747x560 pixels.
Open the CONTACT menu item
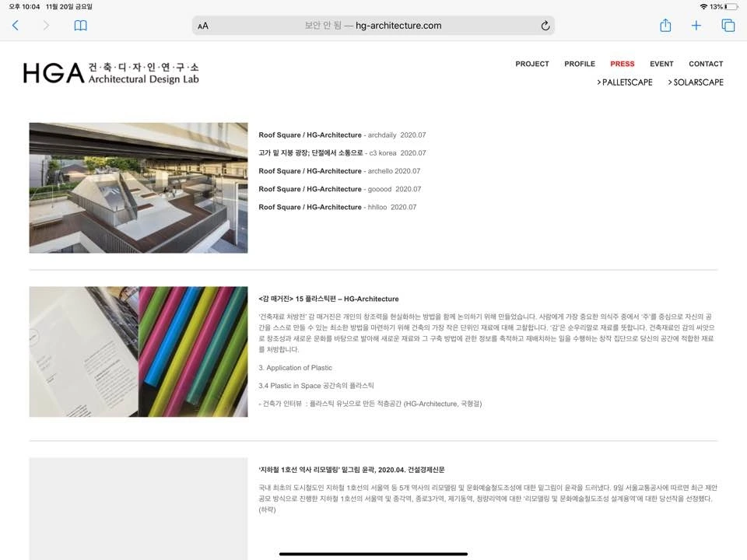click(x=706, y=64)
